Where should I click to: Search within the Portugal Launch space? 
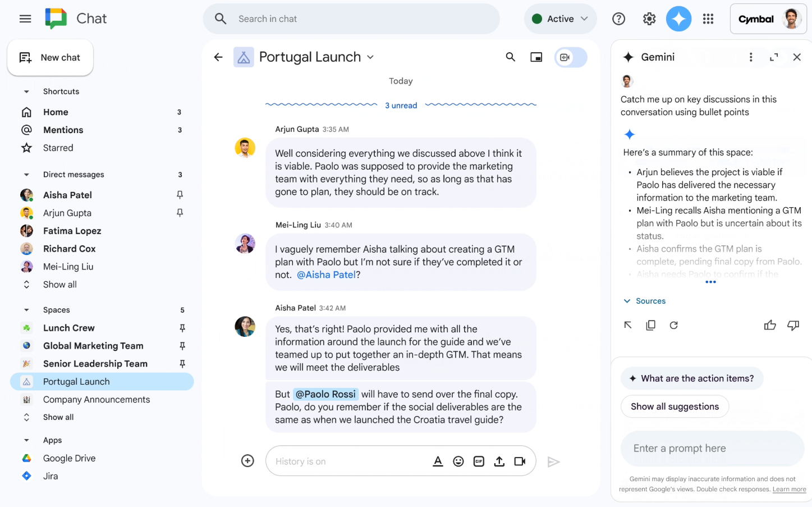510,57
